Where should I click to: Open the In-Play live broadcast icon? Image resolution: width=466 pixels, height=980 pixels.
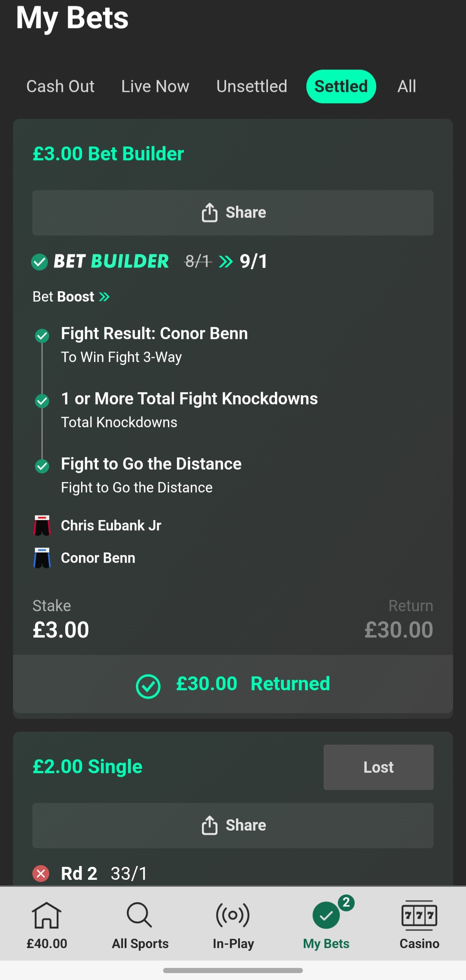[233, 915]
